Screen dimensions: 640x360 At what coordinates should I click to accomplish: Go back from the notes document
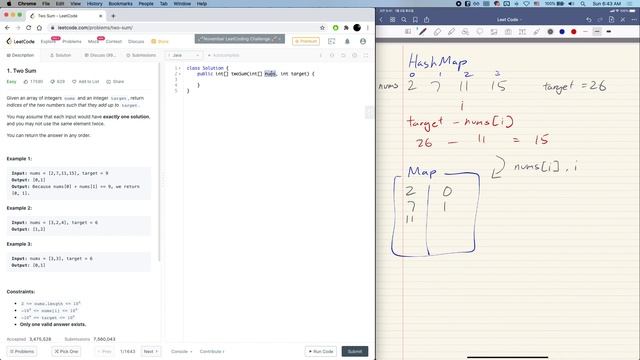point(381,20)
